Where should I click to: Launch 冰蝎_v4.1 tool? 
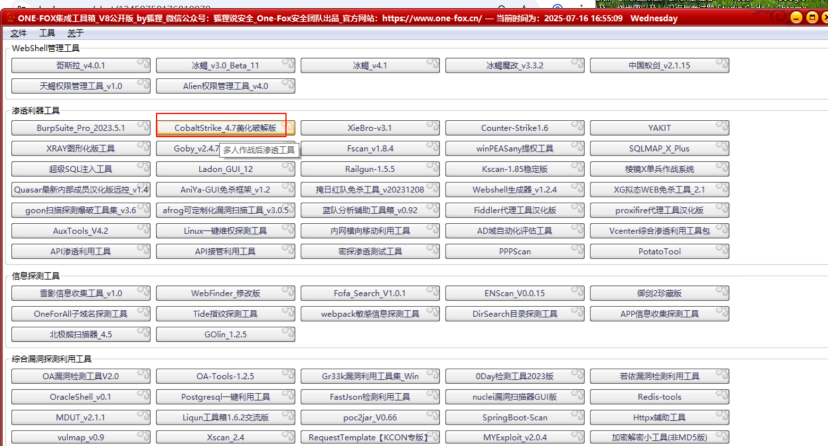tap(370, 66)
